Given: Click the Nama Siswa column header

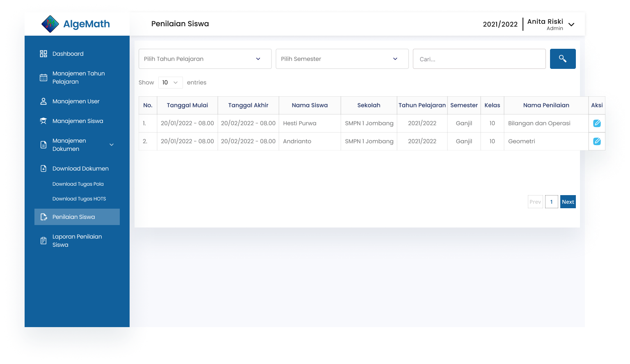Looking at the screenshot, I should point(310,105).
